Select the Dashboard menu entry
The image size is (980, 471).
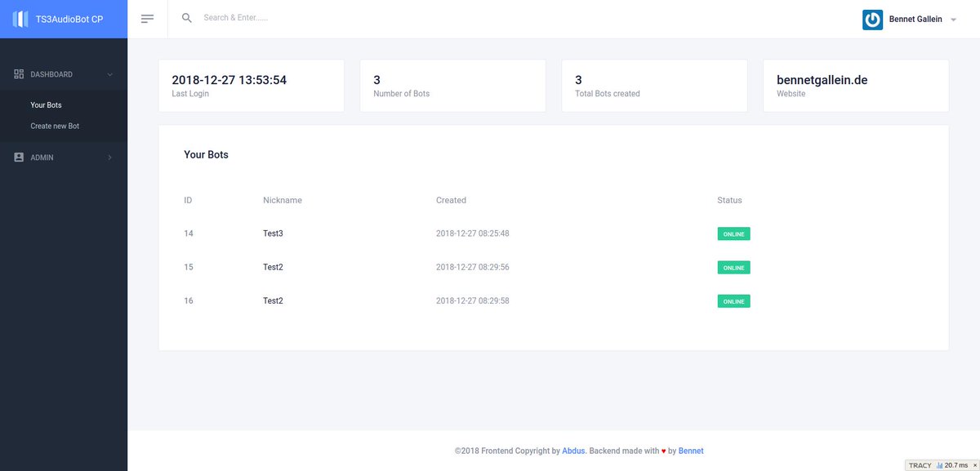pos(64,74)
